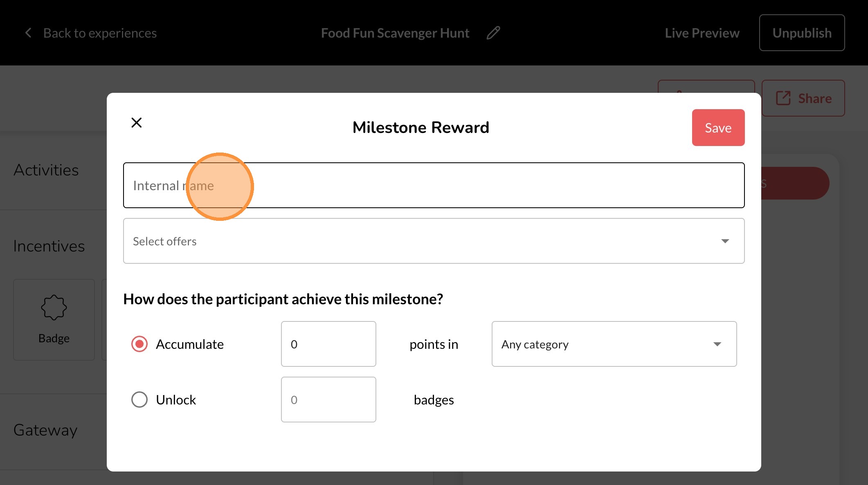Click the Food Fun Scavenger Hunt title
This screenshot has height=485, width=868.
395,33
